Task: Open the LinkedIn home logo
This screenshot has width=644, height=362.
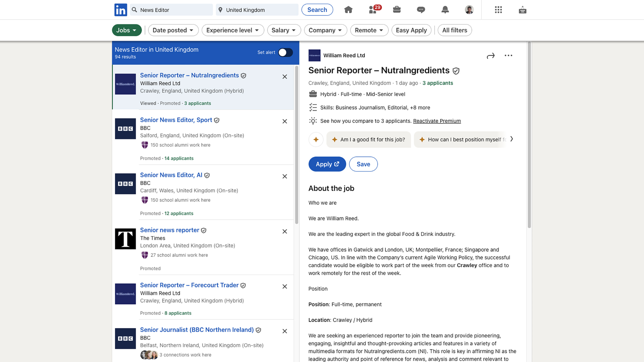Action: 121,10
